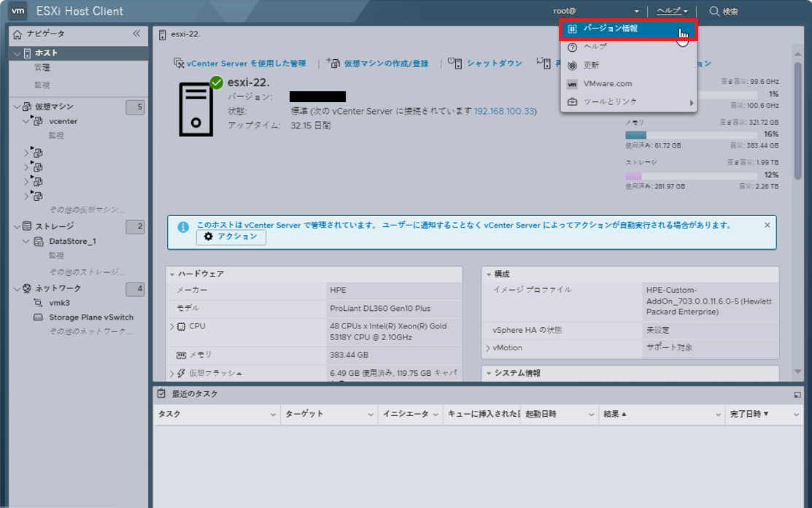Open the ターゲット column dropdown

coord(371,415)
